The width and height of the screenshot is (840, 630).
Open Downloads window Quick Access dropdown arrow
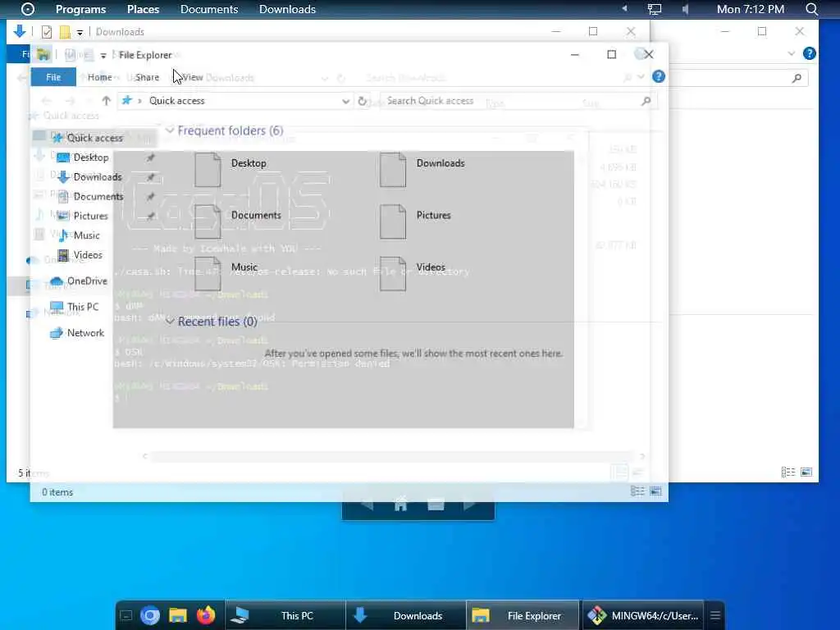click(80, 32)
